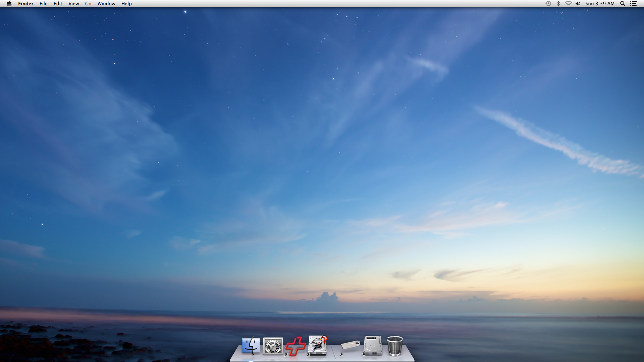Open the Finder application menu

[x=26, y=4]
